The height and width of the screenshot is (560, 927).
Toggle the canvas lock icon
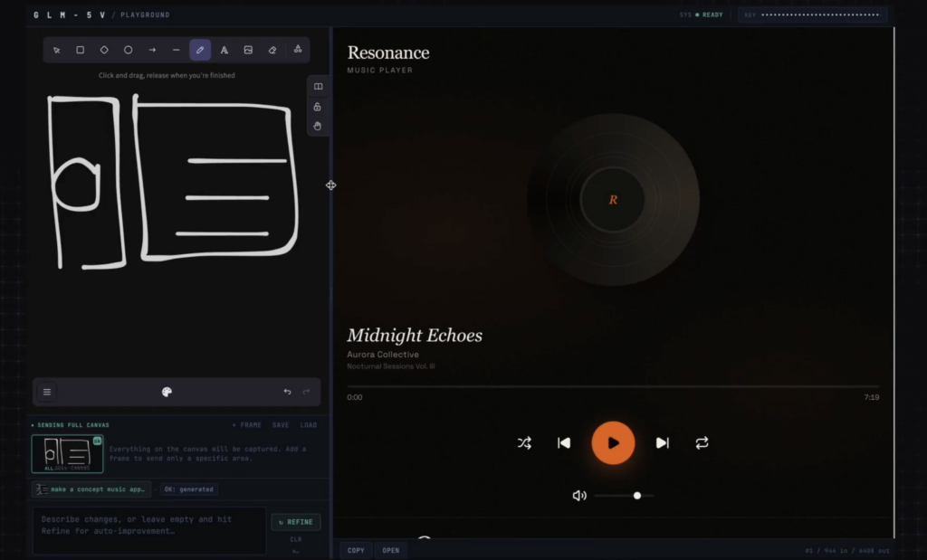318,107
